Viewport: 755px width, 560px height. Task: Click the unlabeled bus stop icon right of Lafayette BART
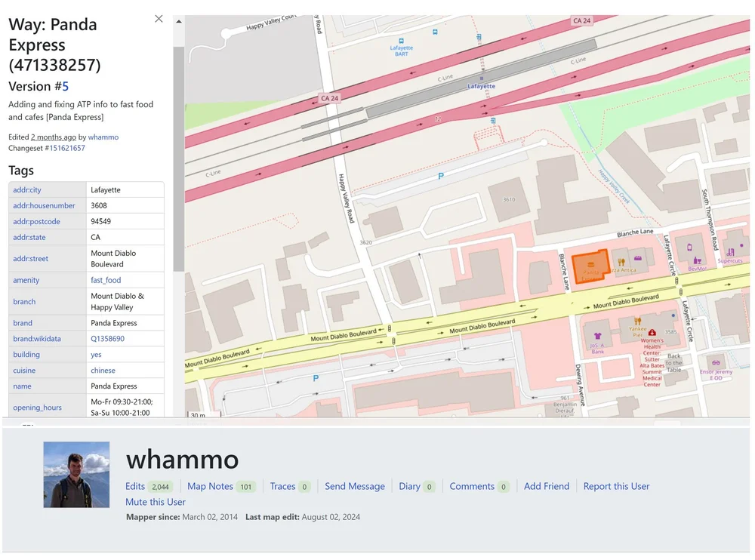435,32
